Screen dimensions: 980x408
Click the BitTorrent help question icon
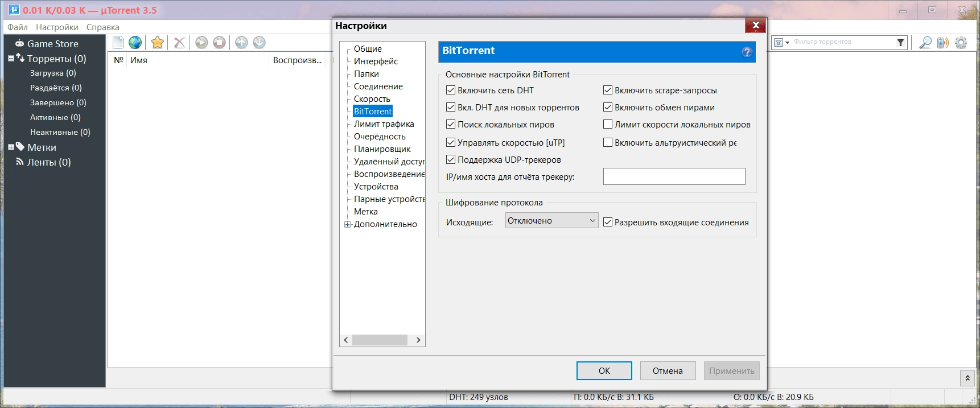coord(747,52)
